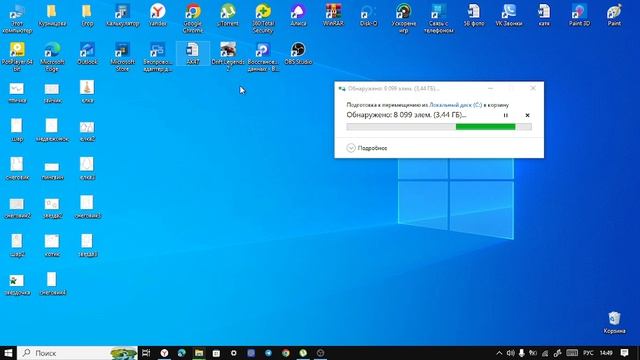
Task: Select the Этот компьютер desktop icon
Action: tap(17, 18)
